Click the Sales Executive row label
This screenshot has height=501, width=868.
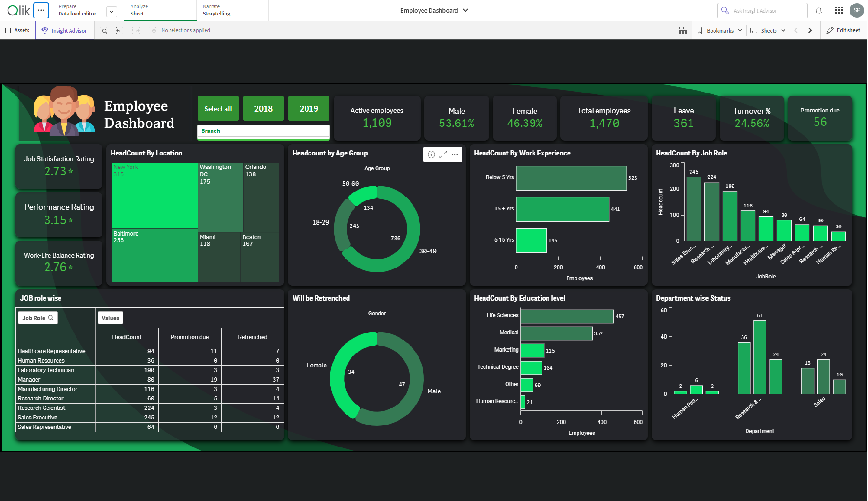tap(37, 418)
